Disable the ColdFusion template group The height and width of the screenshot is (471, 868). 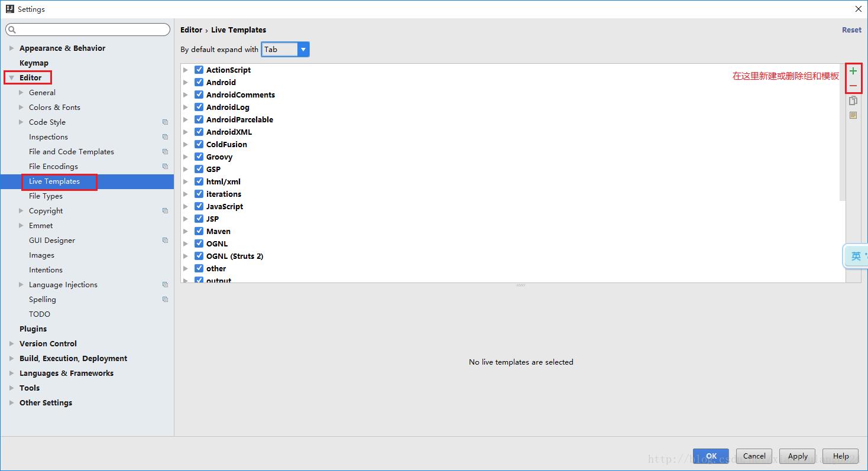[x=199, y=144]
